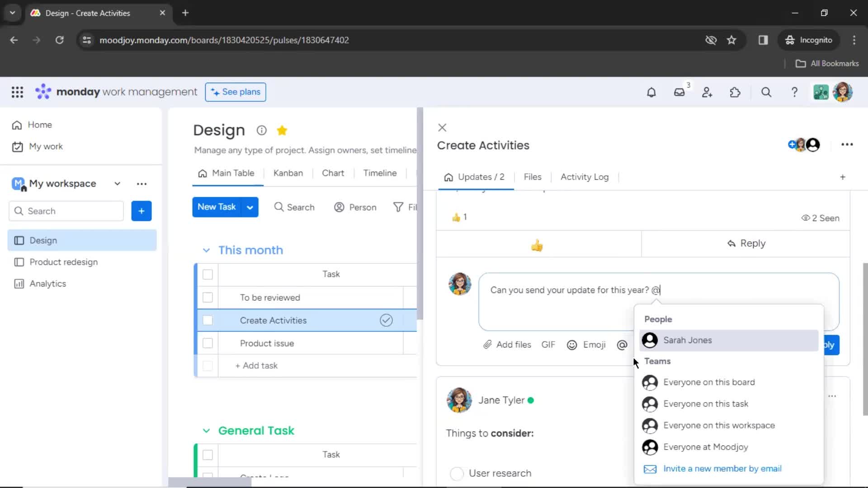Bookmark this page with star icon
This screenshot has width=868, height=488.
[731, 40]
